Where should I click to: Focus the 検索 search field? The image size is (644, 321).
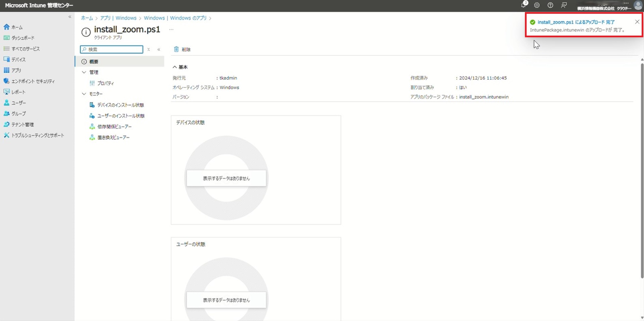click(x=112, y=49)
